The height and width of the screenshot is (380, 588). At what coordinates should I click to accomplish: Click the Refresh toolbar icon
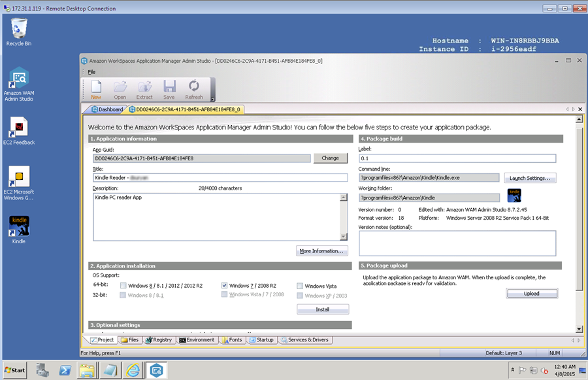pyautogui.click(x=194, y=89)
